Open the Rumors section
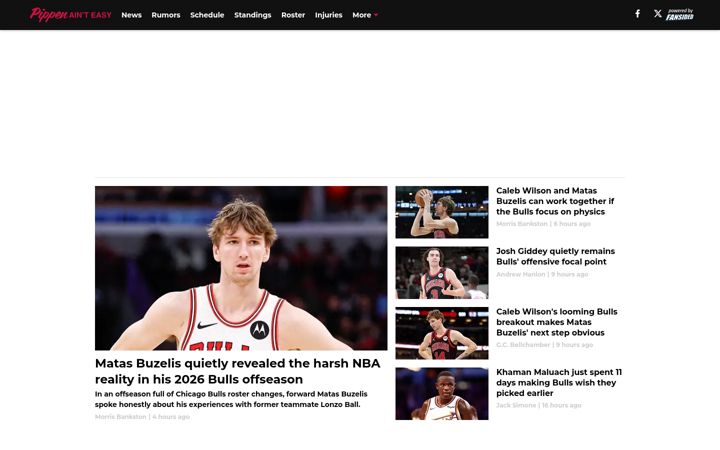720x450 pixels. 166,15
